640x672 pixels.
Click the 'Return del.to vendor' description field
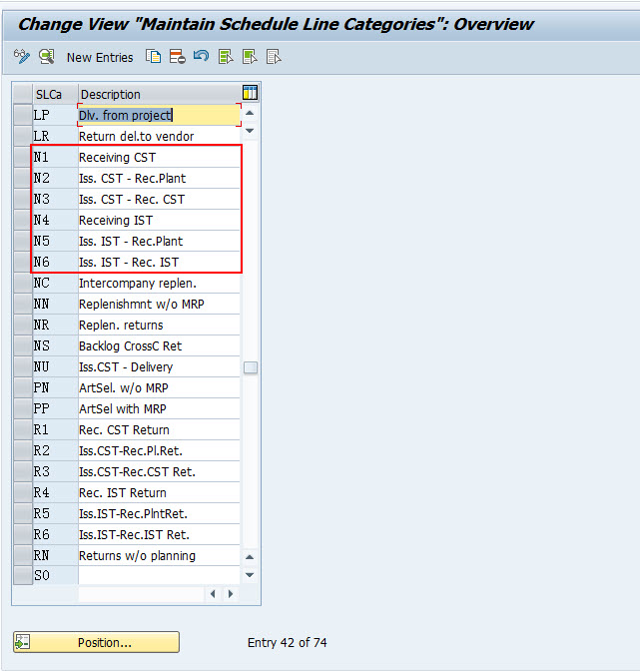point(159,136)
